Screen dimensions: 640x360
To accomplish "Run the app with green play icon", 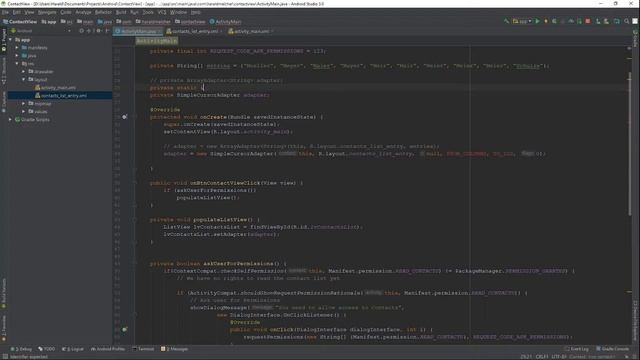I will [x=538, y=21].
